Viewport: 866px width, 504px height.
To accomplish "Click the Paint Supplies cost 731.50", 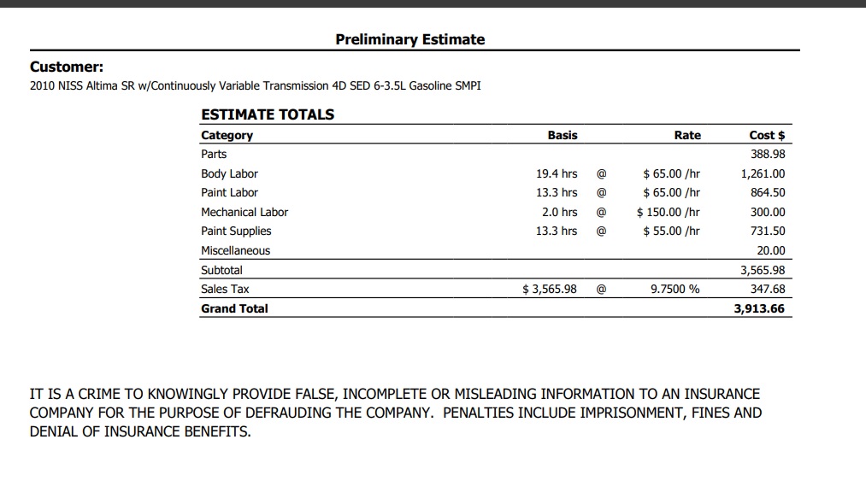I will (x=767, y=231).
